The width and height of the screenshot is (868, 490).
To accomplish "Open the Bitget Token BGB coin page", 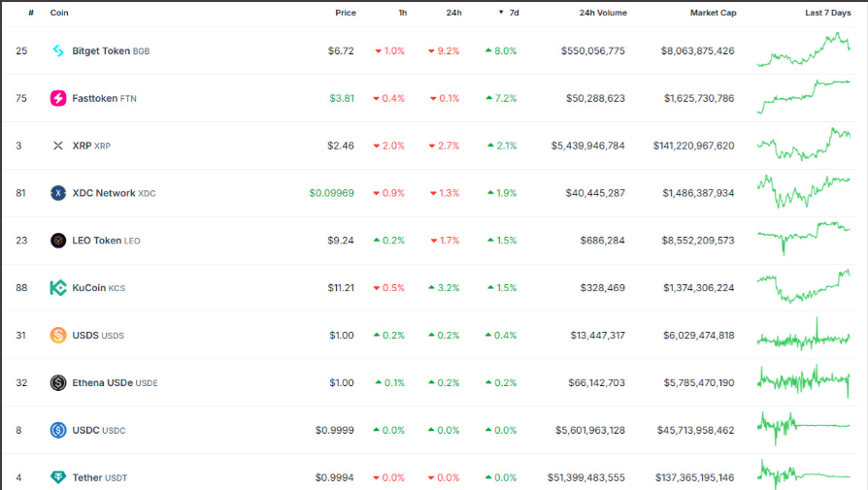I will coord(111,50).
